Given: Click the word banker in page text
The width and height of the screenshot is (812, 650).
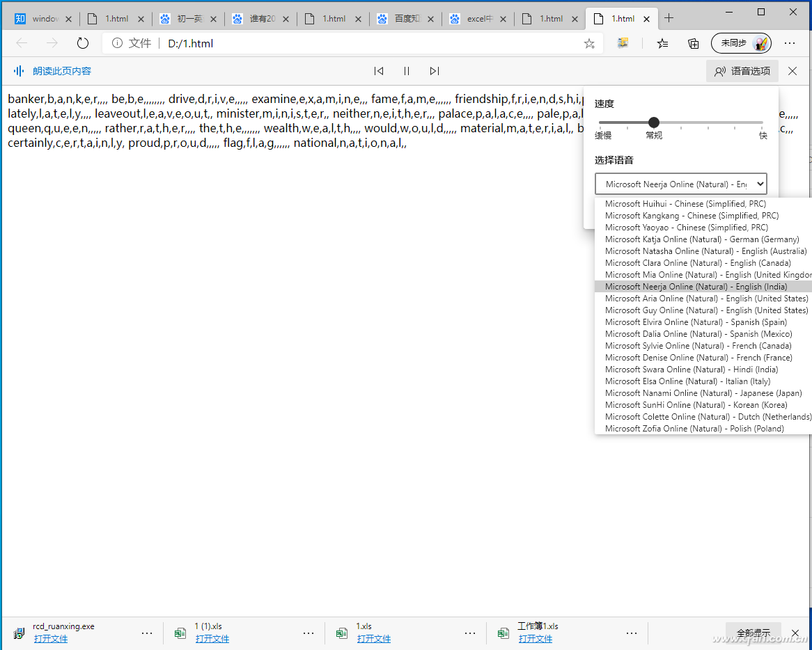Looking at the screenshot, I should click(x=26, y=99).
